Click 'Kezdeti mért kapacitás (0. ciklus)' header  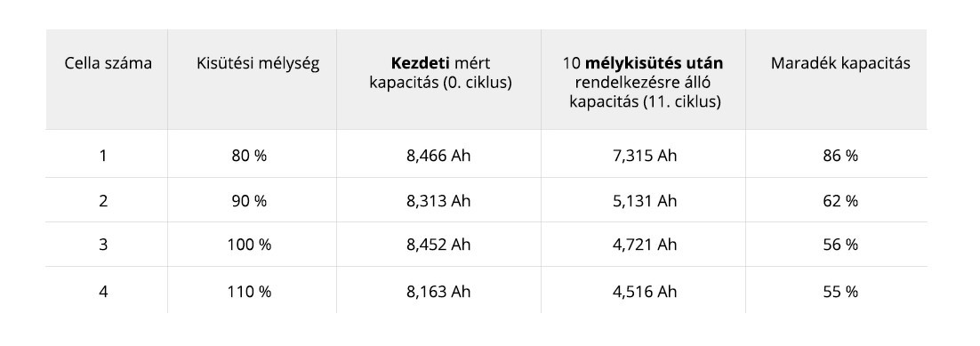coord(440,73)
